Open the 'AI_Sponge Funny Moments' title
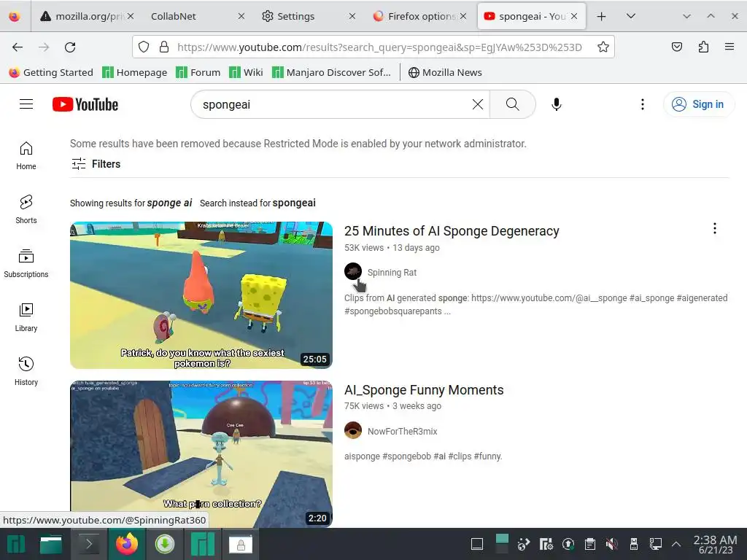Viewport: 747px width, 560px height. (424, 390)
